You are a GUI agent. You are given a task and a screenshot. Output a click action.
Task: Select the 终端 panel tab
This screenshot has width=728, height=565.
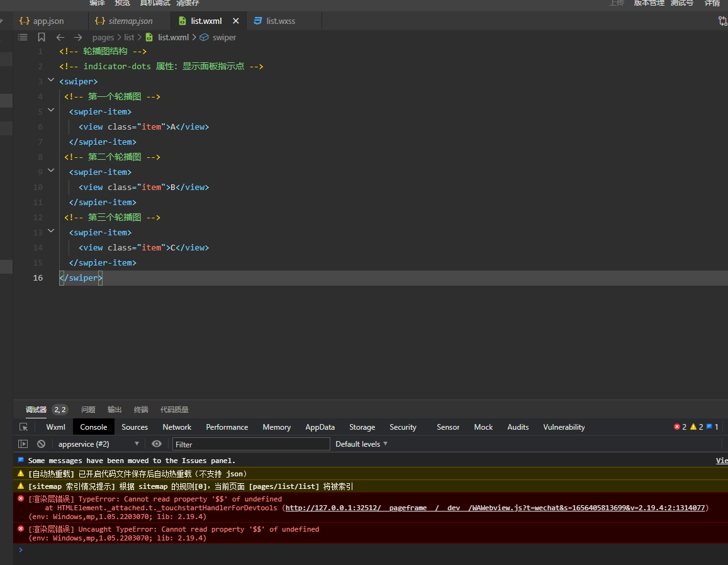(141, 410)
